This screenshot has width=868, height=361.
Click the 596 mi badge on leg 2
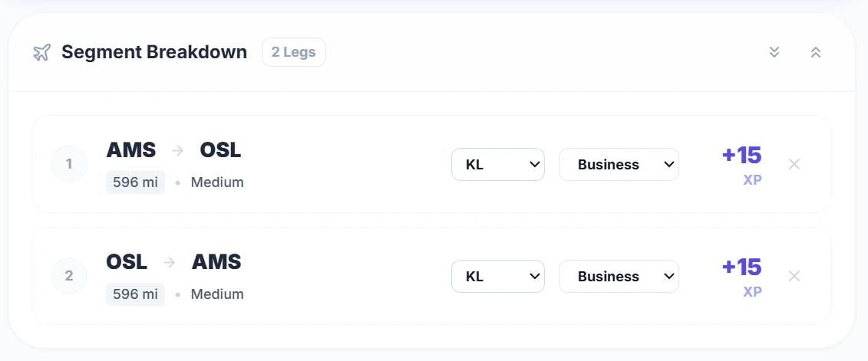click(x=135, y=294)
